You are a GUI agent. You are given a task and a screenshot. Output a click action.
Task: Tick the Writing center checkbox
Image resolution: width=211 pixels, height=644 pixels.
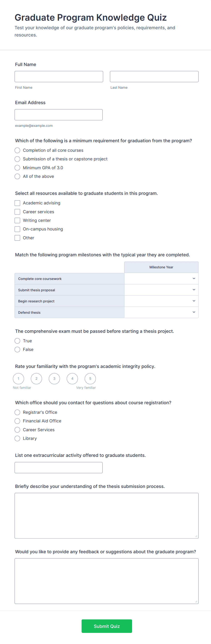[17, 220]
